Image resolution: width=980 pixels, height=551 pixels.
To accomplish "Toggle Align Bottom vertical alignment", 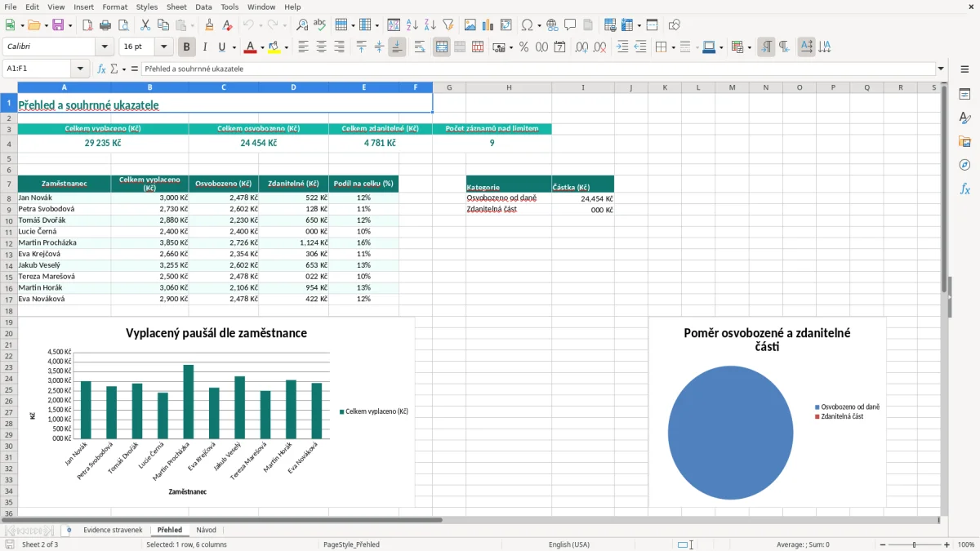I will click(x=397, y=47).
